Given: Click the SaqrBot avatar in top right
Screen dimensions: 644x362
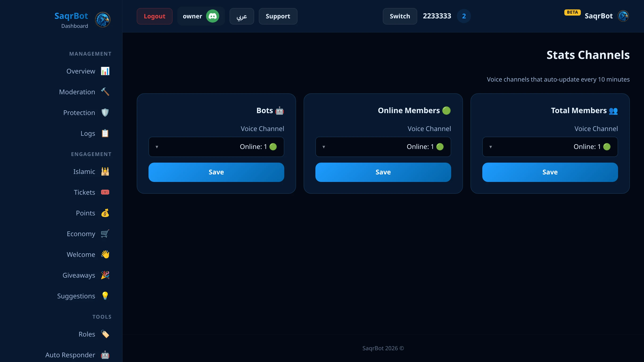Looking at the screenshot, I should (623, 16).
